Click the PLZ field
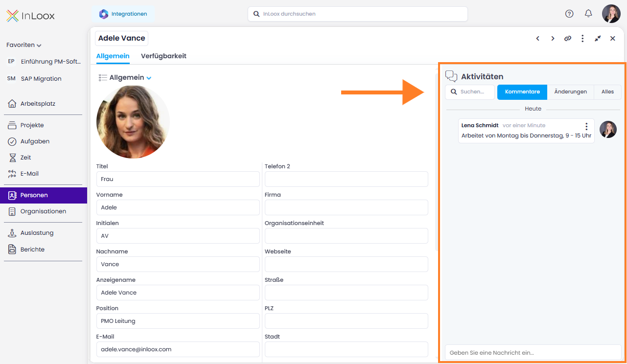 [x=347, y=321]
